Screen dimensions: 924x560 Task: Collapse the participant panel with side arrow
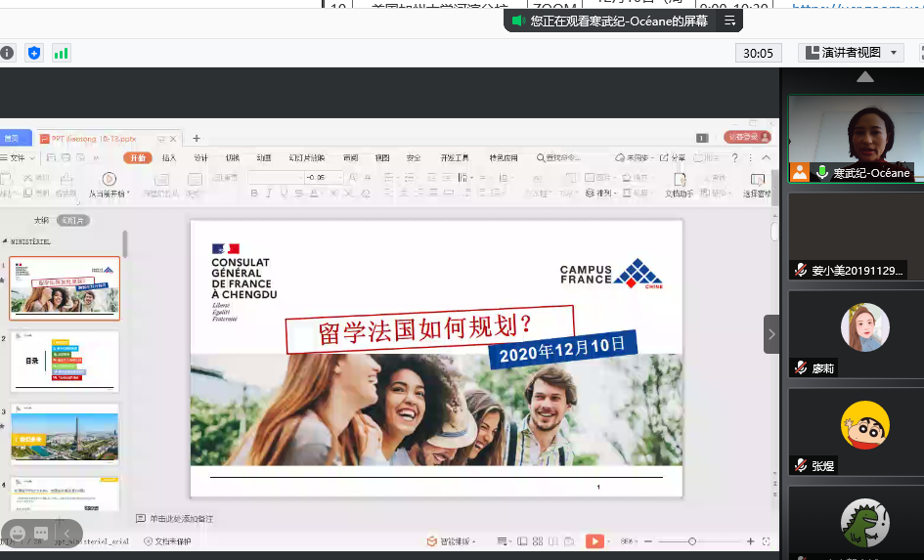(771, 334)
